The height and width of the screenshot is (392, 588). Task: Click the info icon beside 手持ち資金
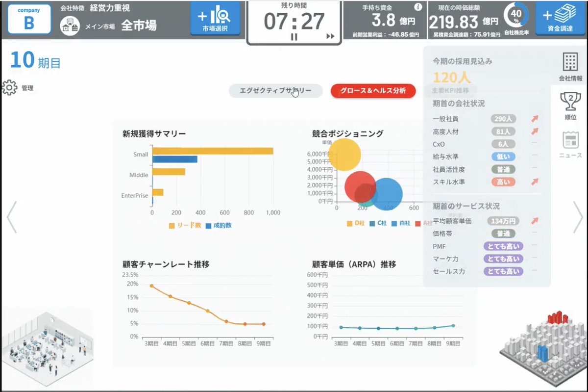(x=418, y=7)
